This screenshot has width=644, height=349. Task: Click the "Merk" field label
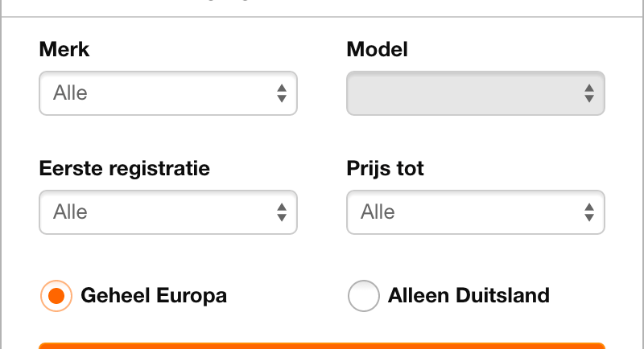click(64, 50)
